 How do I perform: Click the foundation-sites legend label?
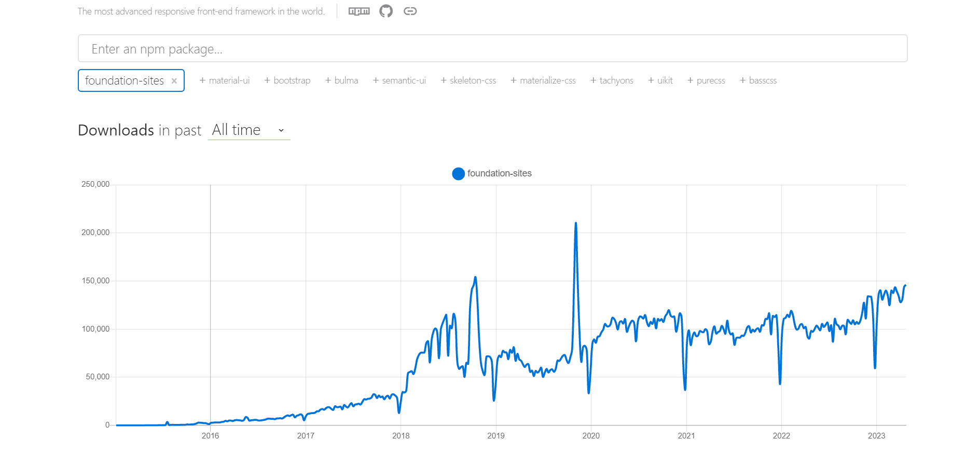[500, 173]
